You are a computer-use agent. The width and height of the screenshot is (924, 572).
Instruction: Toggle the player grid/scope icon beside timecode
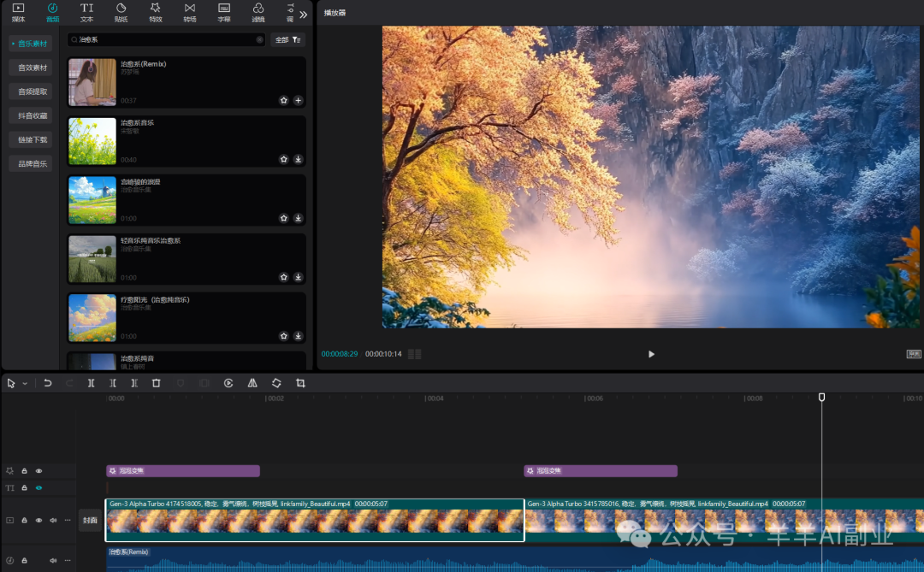click(x=415, y=354)
